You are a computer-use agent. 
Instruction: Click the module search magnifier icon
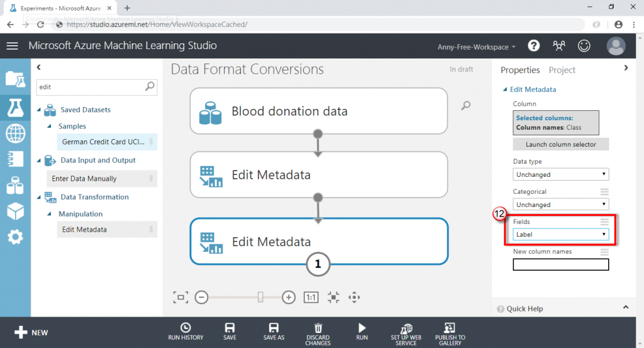pos(150,86)
